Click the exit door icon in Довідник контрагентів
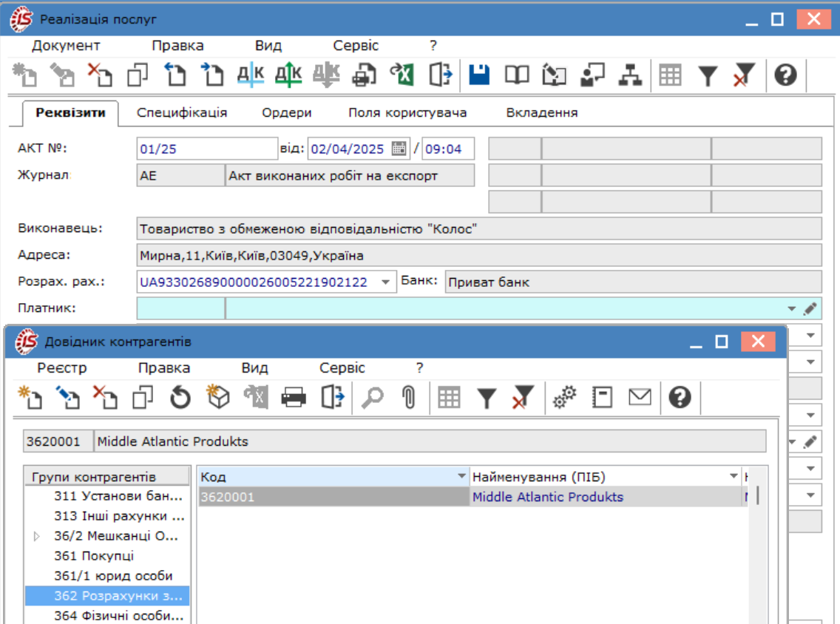Screen dimensions: 840x624 pos(332,398)
